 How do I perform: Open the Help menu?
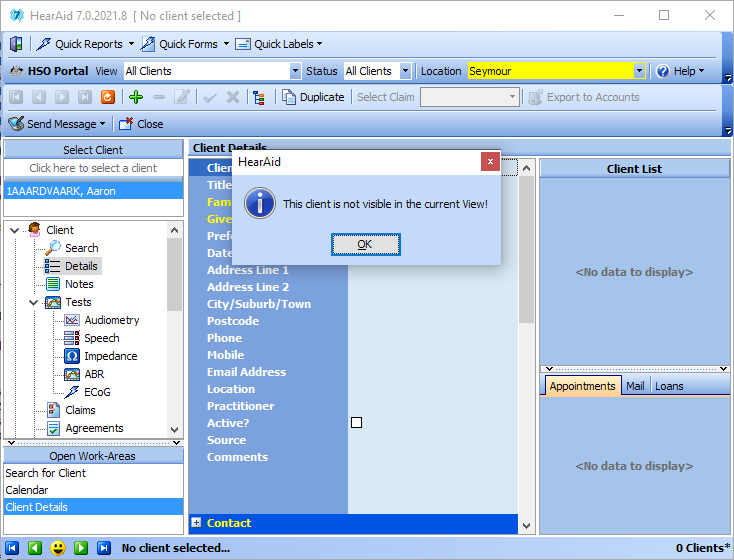coord(680,71)
